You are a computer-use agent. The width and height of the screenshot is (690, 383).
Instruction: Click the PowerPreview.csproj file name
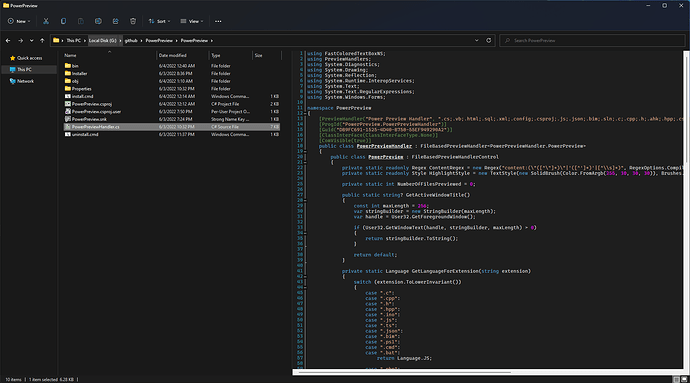[92, 104]
